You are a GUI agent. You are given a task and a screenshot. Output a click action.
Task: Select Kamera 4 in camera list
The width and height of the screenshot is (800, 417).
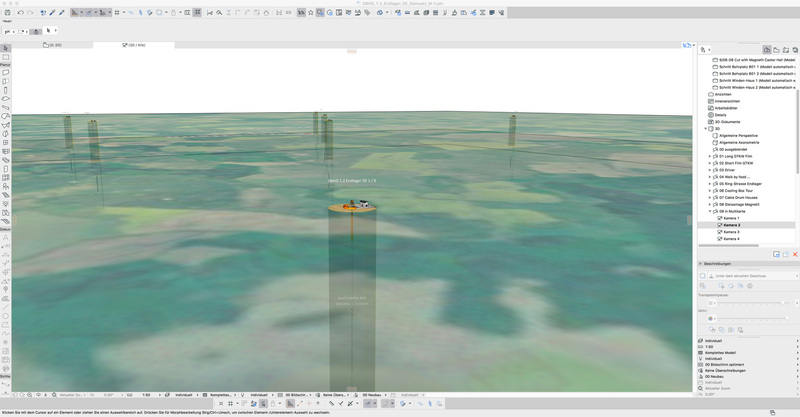click(731, 239)
